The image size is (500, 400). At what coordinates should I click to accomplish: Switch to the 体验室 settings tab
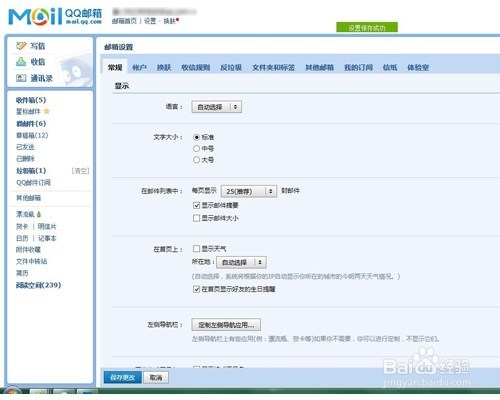pos(418,68)
